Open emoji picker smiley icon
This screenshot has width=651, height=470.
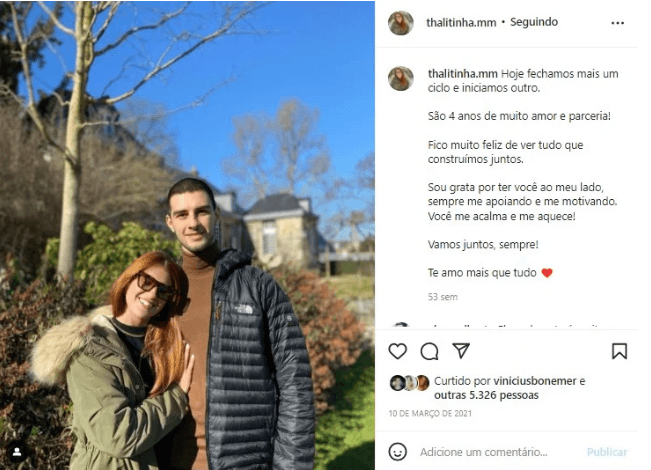tap(397, 451)
